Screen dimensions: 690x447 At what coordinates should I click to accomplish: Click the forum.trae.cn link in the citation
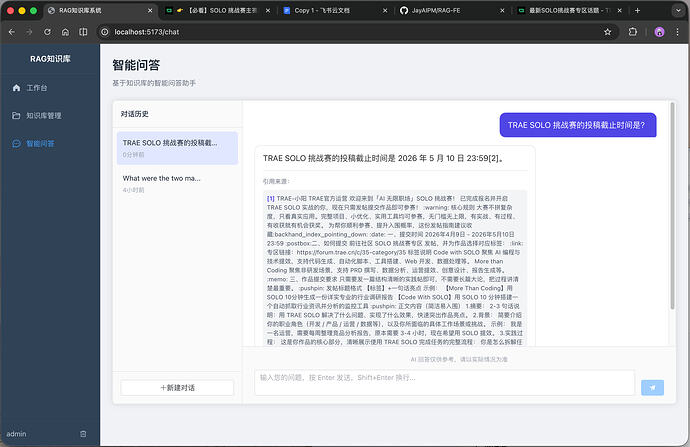[351, 253]
